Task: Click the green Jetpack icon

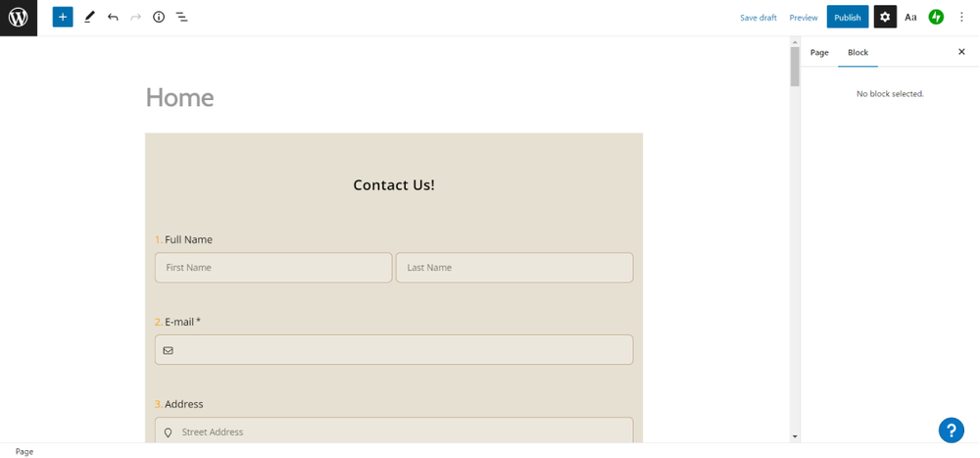Action: [x=936, y=18]
